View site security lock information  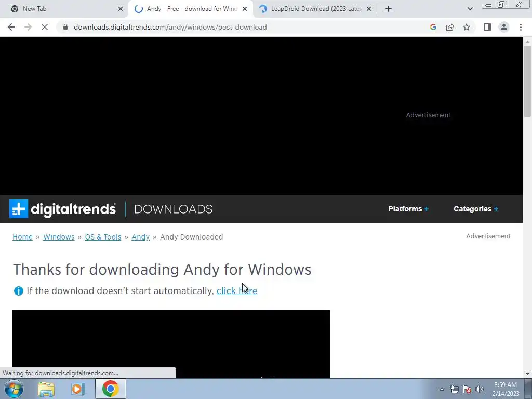pos(65,27)
